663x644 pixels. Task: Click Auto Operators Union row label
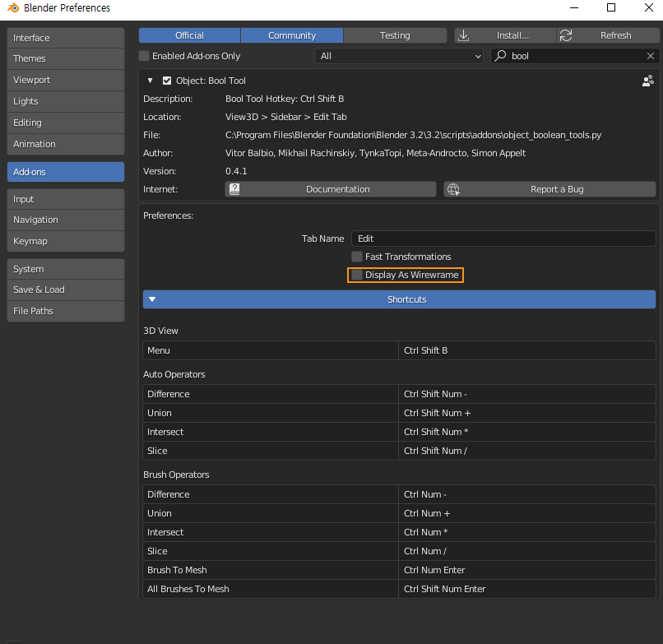pyautogui.click(x=271, y=413)
